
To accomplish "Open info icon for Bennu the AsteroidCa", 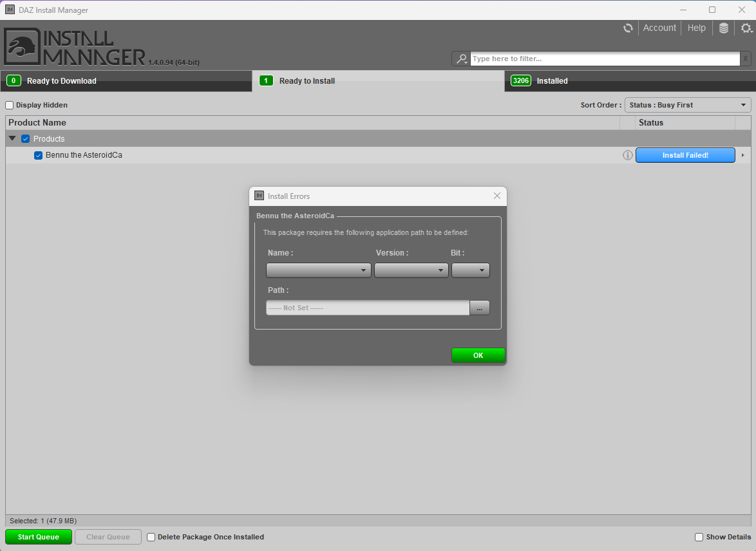I will coord(627,155).
